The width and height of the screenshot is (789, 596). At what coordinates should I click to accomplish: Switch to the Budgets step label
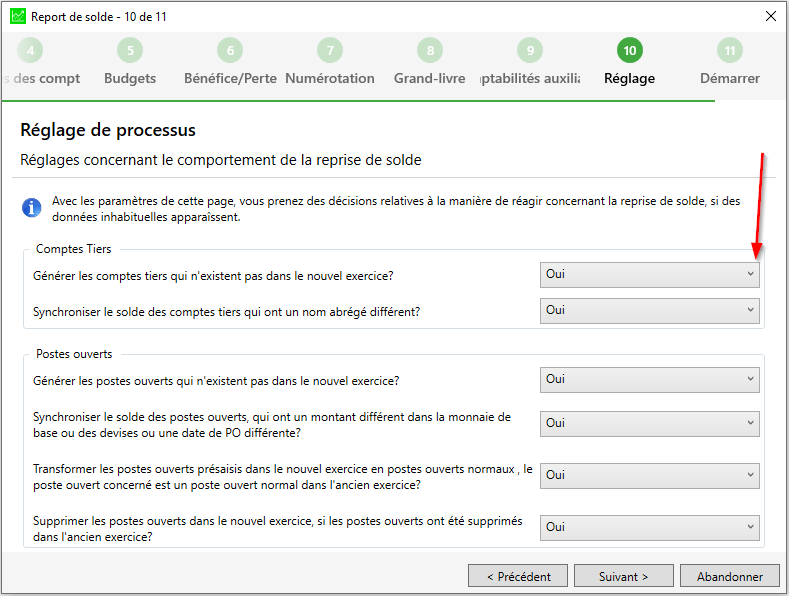130,79
